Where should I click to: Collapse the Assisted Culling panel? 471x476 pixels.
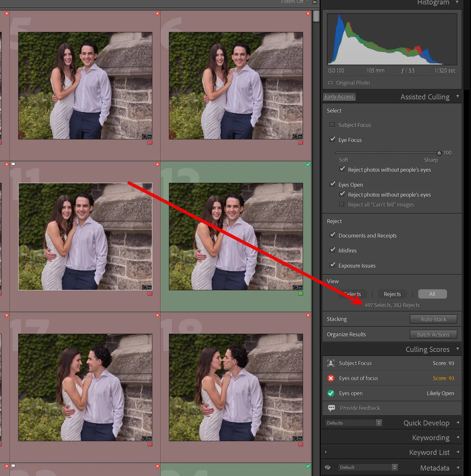[458, 97]
